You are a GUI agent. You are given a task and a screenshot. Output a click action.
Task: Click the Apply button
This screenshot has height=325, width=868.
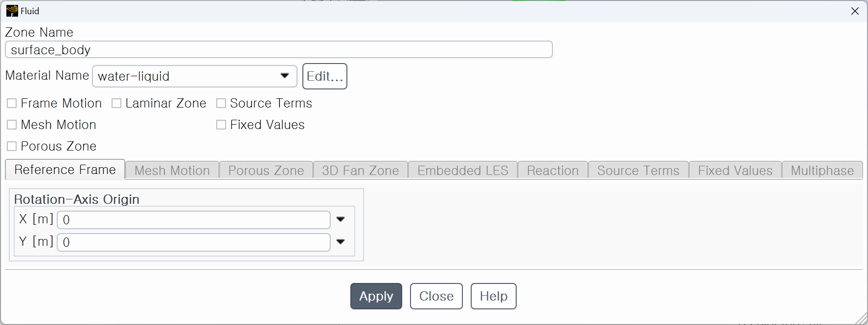[376, 296]
